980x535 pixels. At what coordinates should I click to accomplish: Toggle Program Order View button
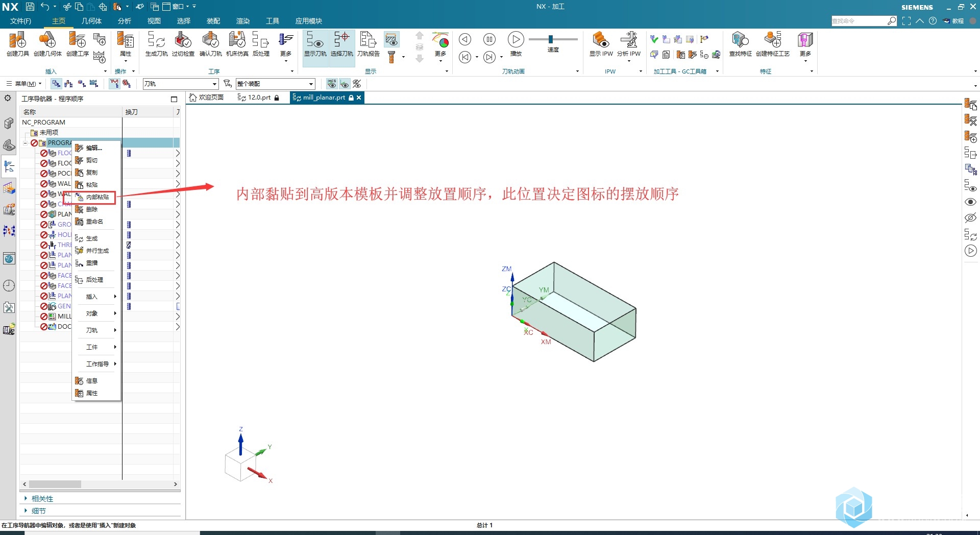click(56, 84)
